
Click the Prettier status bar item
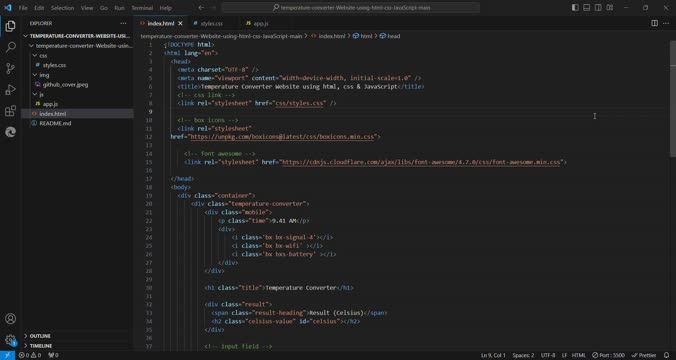pyautogui.click(x=644, y=355)
